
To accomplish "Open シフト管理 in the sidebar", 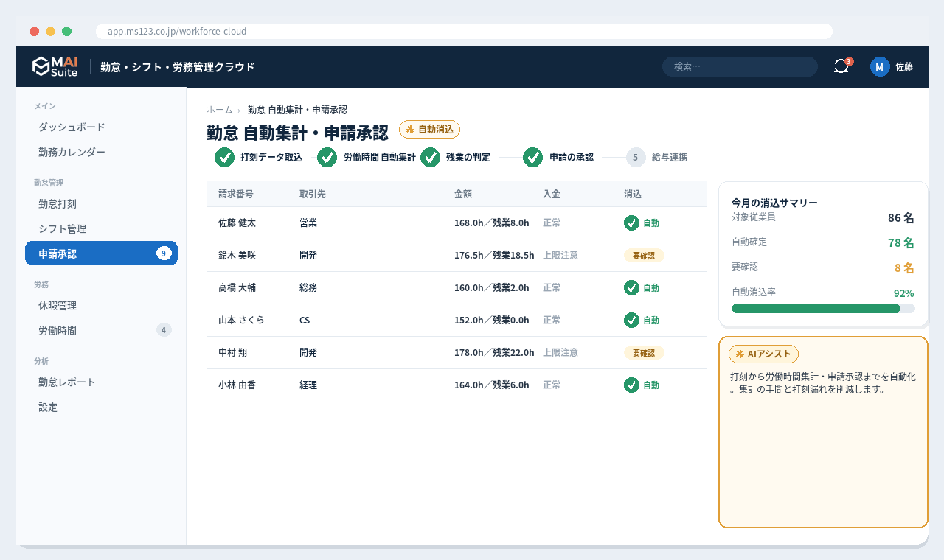I will 101,228.
